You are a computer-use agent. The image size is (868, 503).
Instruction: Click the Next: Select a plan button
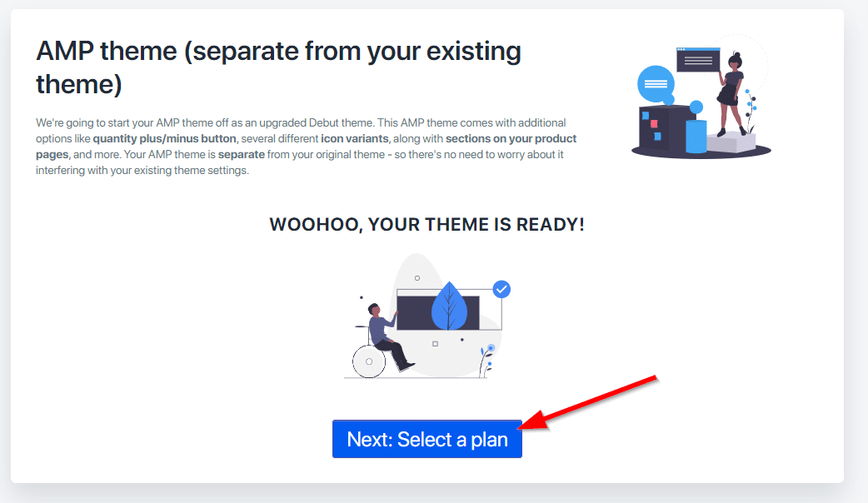(427, 439)
